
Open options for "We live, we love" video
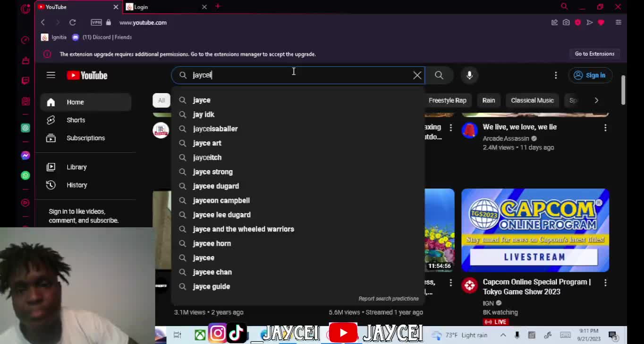pos(605,128)
